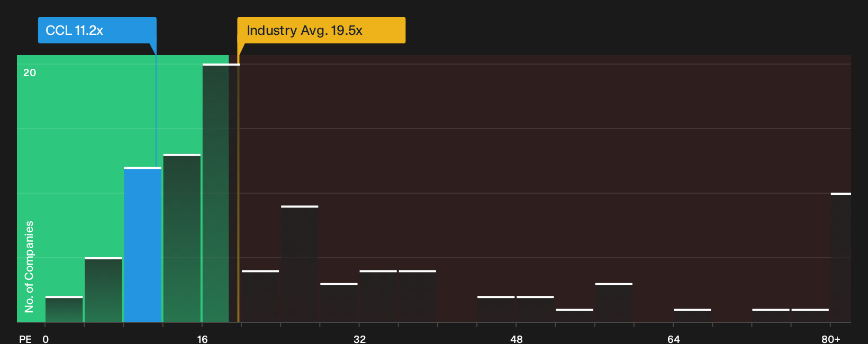Click the 80+ bar at far right
The image size is (868, 344).
(x=841, y=257)
